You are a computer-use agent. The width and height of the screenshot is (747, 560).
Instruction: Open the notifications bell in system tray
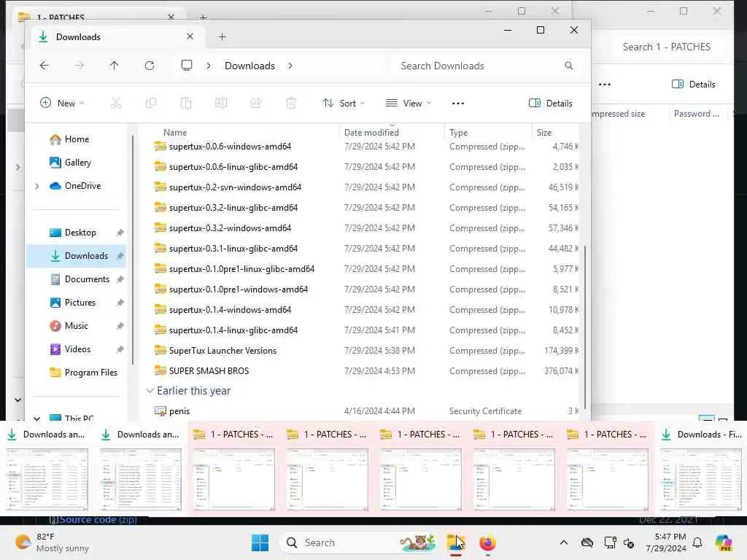pos(697,542)
